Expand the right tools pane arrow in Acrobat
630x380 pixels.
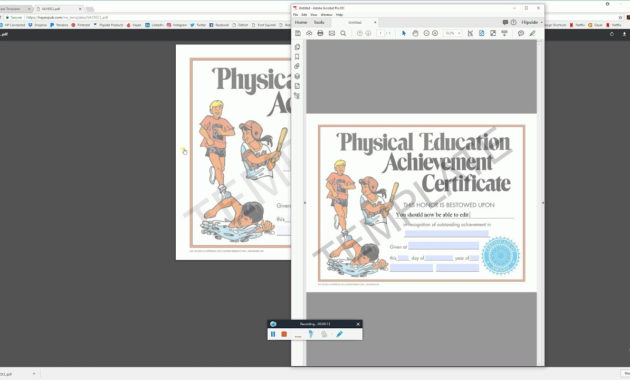543,203
